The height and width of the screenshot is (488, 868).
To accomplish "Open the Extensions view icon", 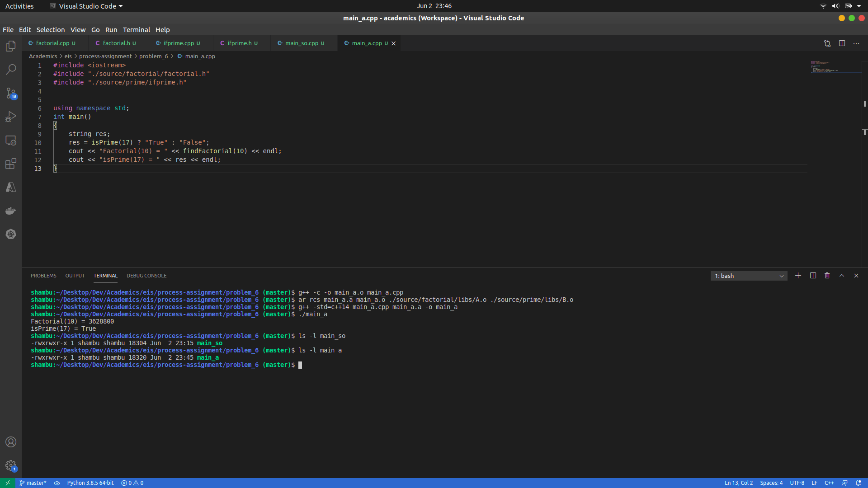I will [x=11, y=164].
